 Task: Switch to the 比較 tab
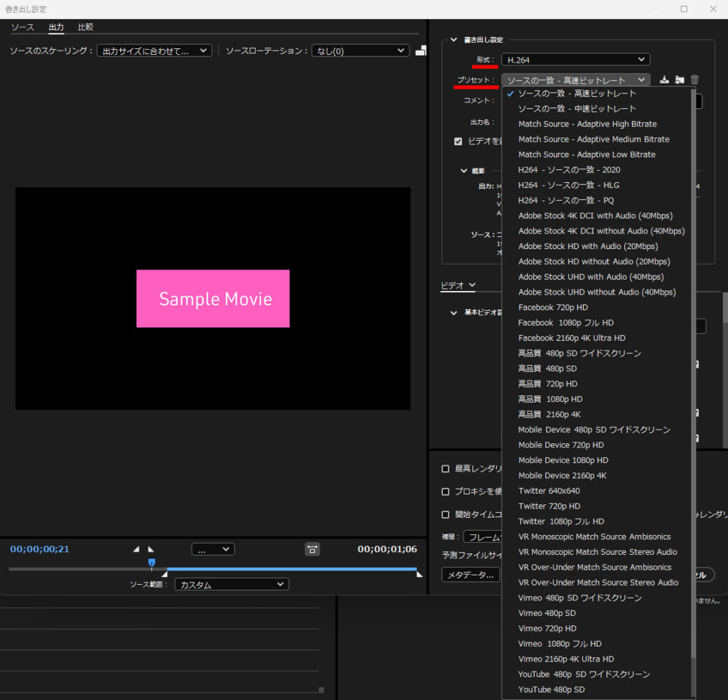[x=85, y=27]
